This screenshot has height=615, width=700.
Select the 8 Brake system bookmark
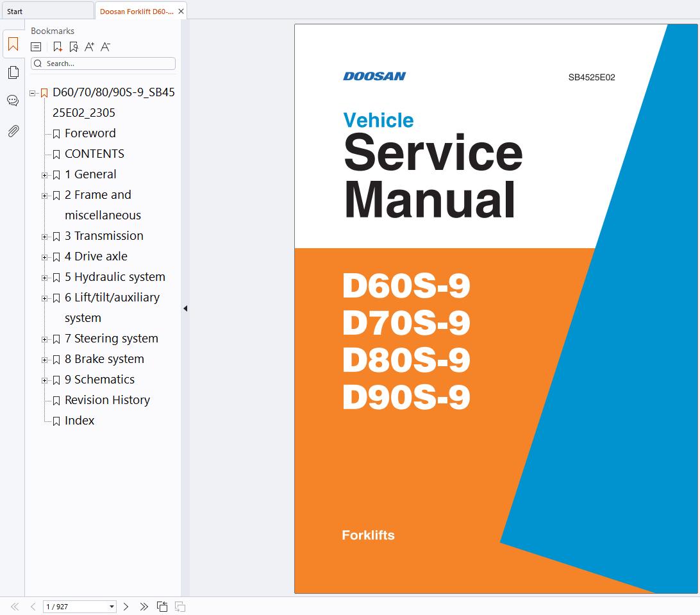click(104, 359)
